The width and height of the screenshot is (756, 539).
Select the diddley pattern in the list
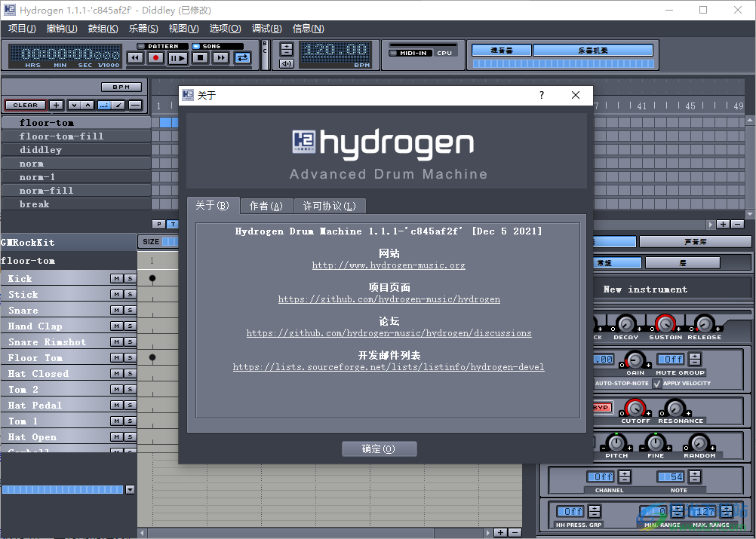76,150
